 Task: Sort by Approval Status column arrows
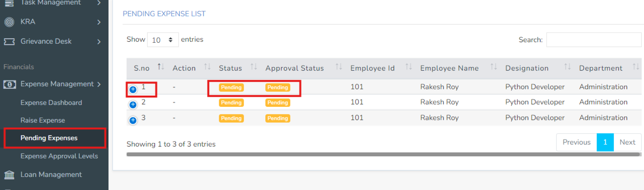(339, 66)
